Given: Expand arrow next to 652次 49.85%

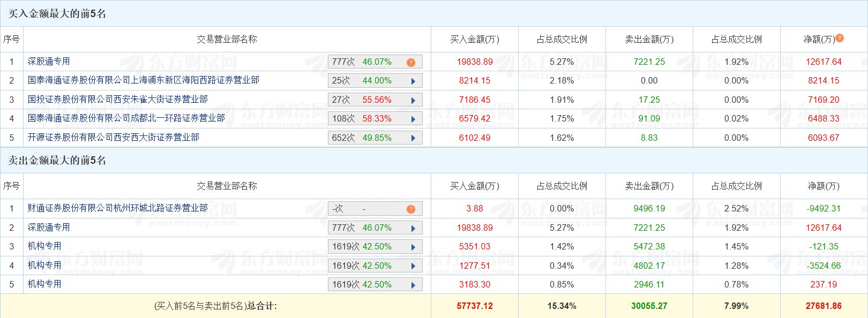Looking at the screenshot, I should (x=413, y=138).
